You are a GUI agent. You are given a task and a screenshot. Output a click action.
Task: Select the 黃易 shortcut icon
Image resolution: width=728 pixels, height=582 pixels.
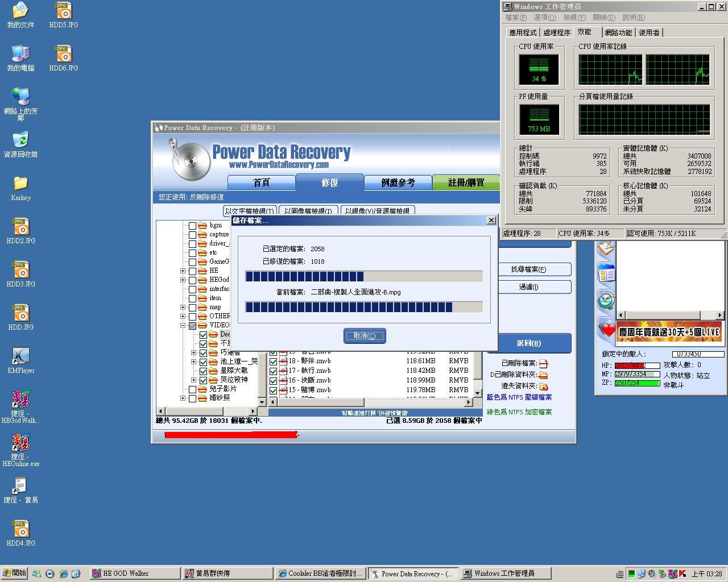coord(20,490)
